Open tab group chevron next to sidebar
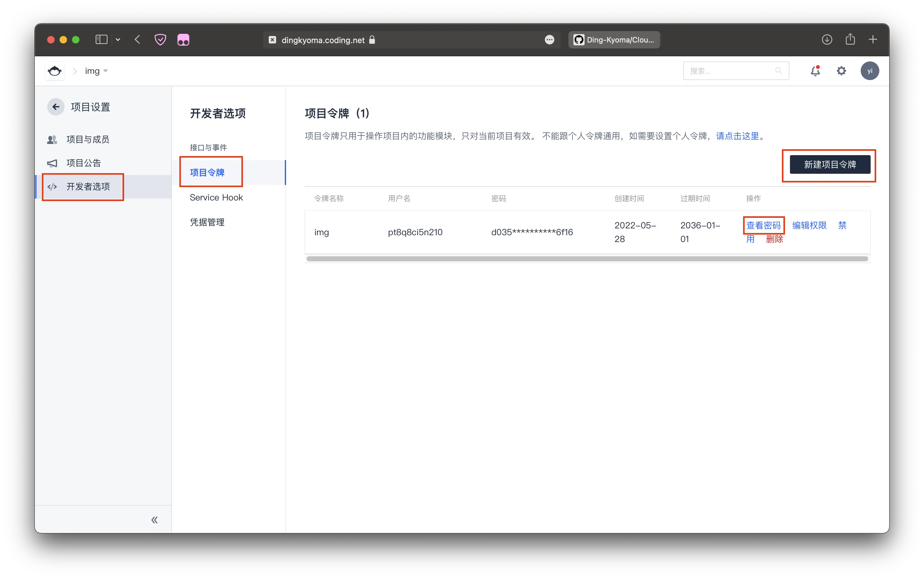Screen dimensions: 924x579 [x=118, y=39]
